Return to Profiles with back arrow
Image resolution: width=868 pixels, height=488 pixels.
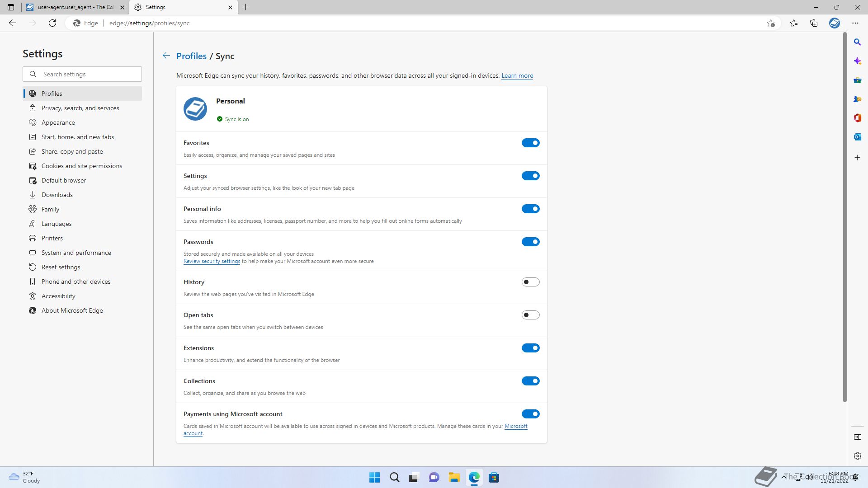pos(166,56)
